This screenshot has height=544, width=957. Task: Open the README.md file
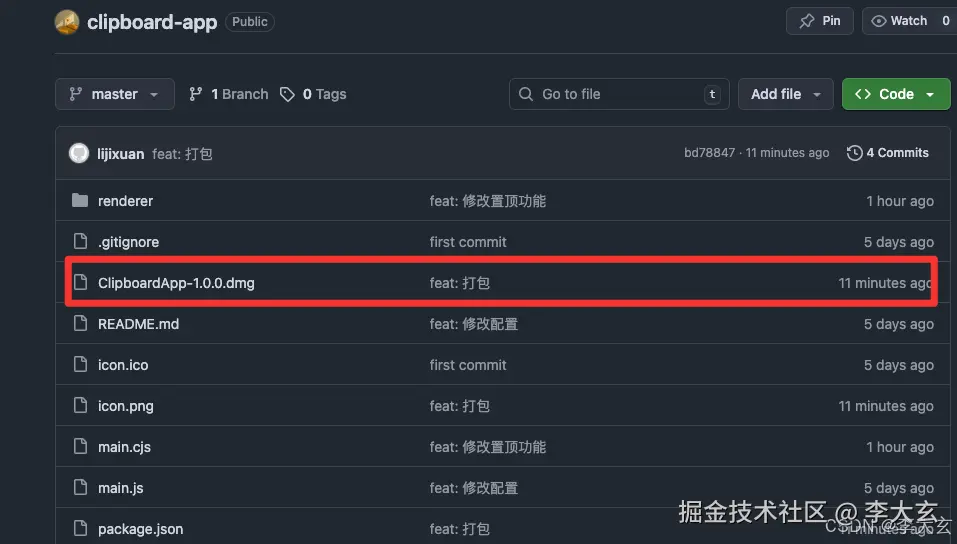click(x=138, y=324)
